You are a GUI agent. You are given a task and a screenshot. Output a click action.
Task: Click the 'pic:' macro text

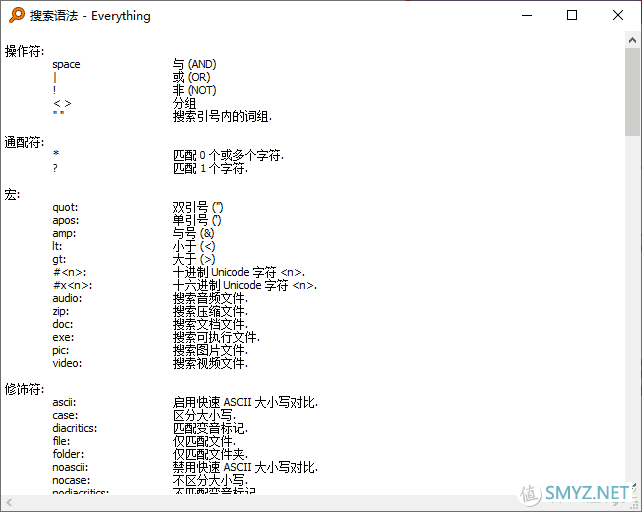pos(61,351)
